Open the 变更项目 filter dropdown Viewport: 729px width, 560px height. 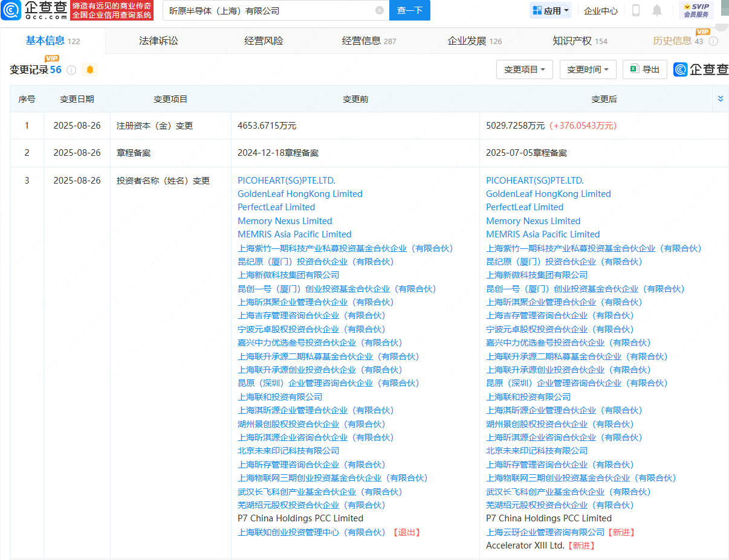[x=525, y=69]
